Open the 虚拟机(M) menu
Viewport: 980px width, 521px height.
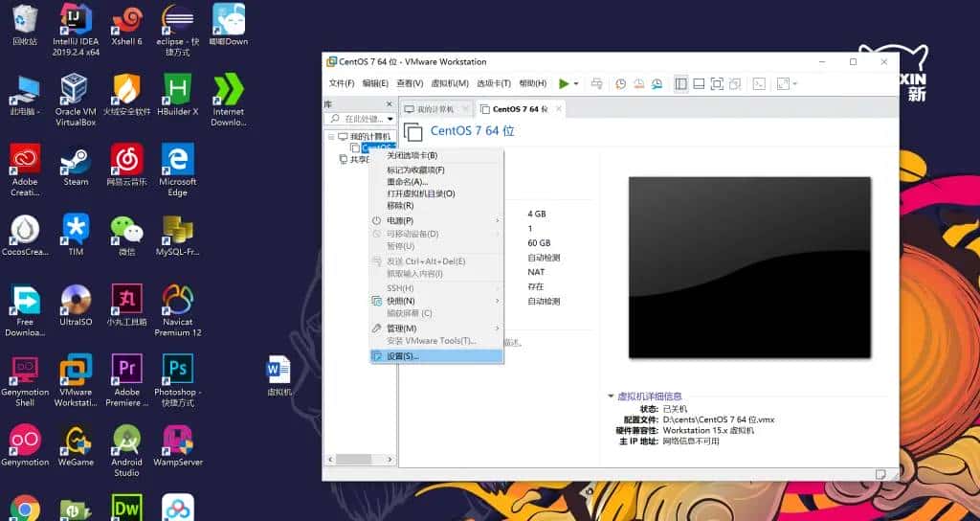click(450, 83)
